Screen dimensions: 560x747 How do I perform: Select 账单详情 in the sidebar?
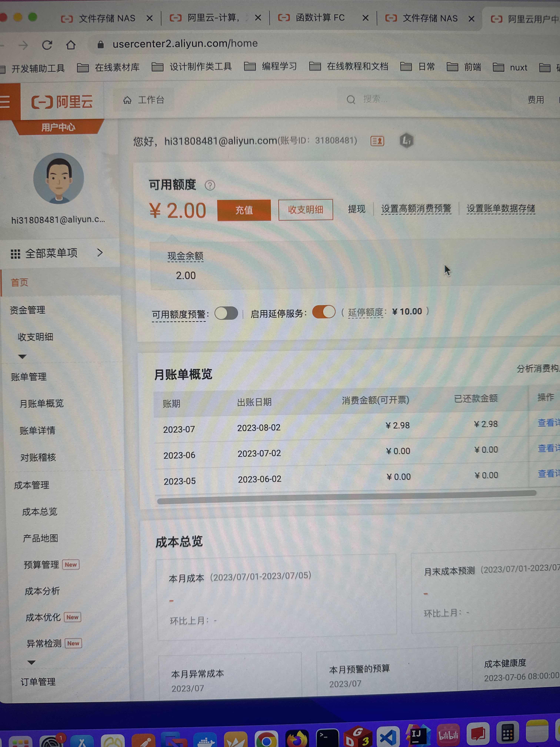tap(37, 430)
